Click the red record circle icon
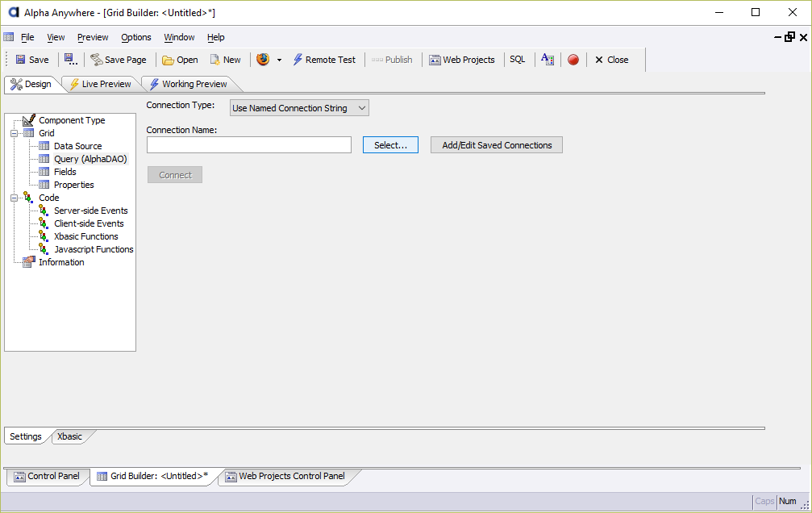Screen dimensions: 812x513 [x=573, y=60]
